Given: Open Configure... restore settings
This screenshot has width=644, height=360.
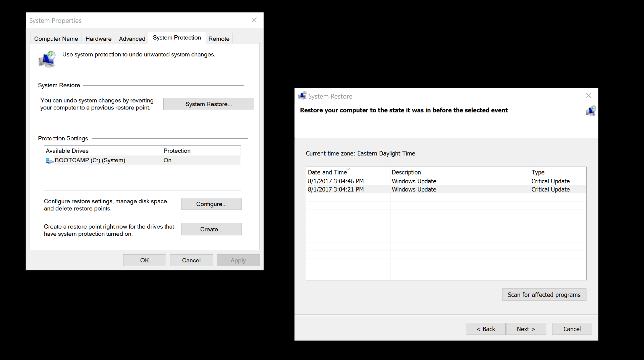Looking at the screenshot, I should (x=211, y=204).
